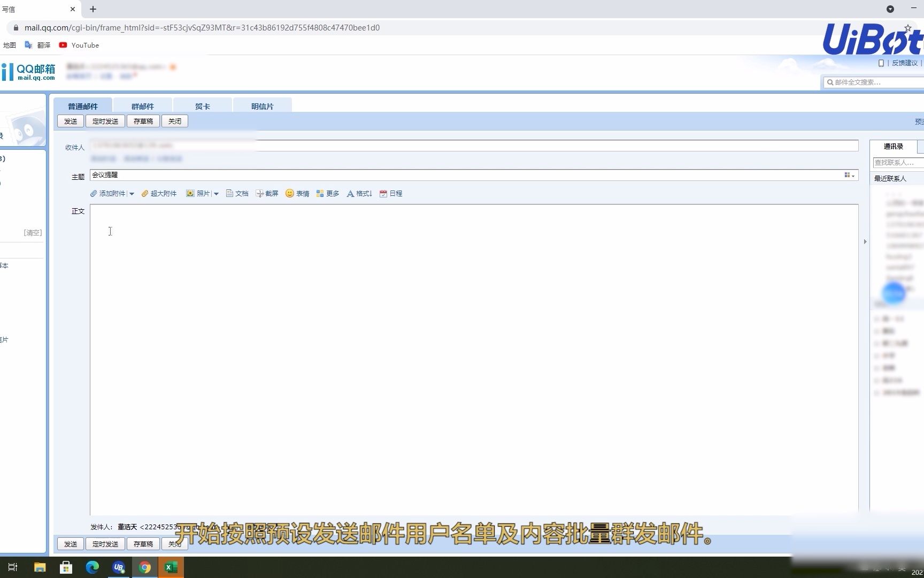Click the top 存草稿 save draft button
The width and height of the screenshot is (924, 578).
(143, 121)
